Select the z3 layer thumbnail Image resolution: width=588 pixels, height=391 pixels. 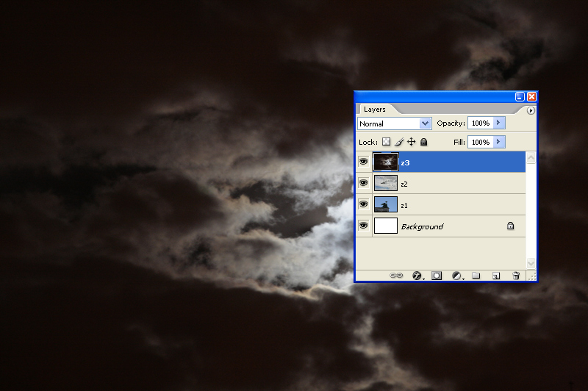tap(385, 162)
